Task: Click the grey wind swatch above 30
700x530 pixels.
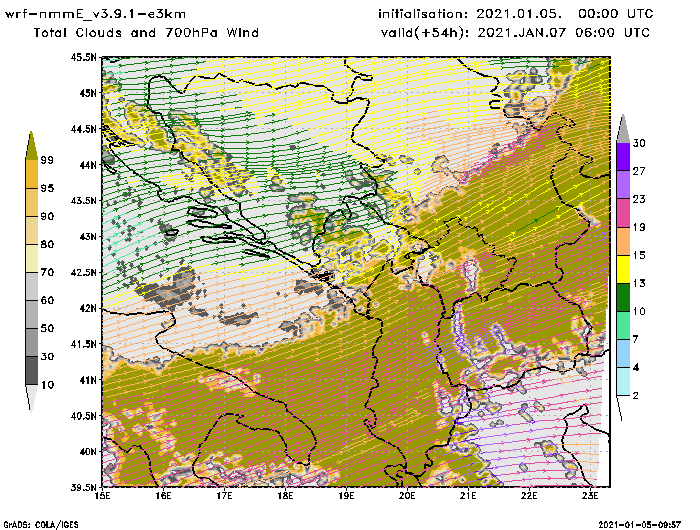Action: (x=623, y=130)
